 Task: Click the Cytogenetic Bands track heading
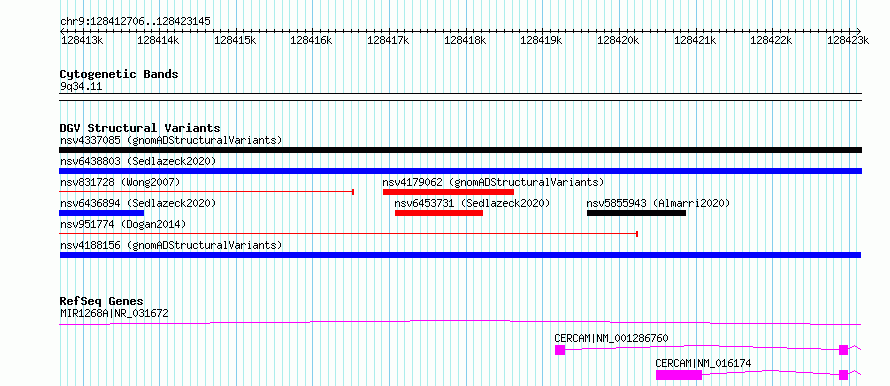pos(119,74)
